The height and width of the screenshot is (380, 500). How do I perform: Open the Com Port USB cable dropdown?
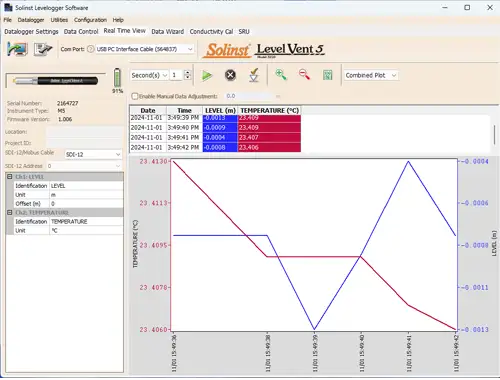click(x=144, y=49)
